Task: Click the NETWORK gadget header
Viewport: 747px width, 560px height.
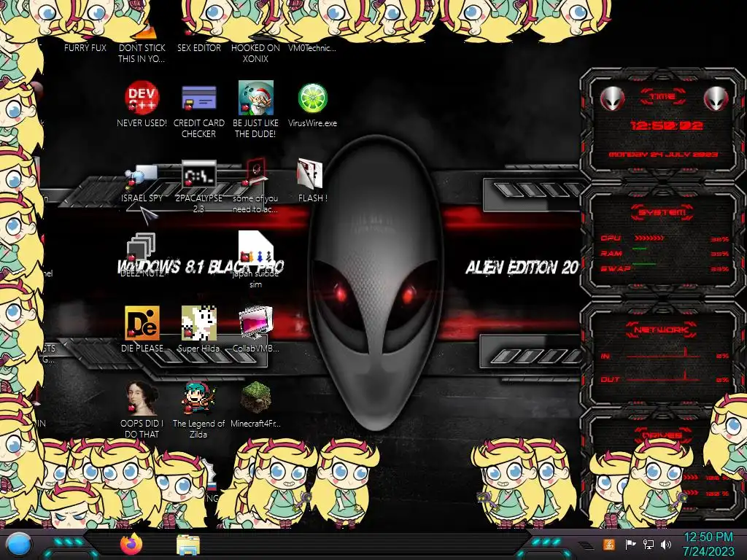Action: (x=661, y=330)
